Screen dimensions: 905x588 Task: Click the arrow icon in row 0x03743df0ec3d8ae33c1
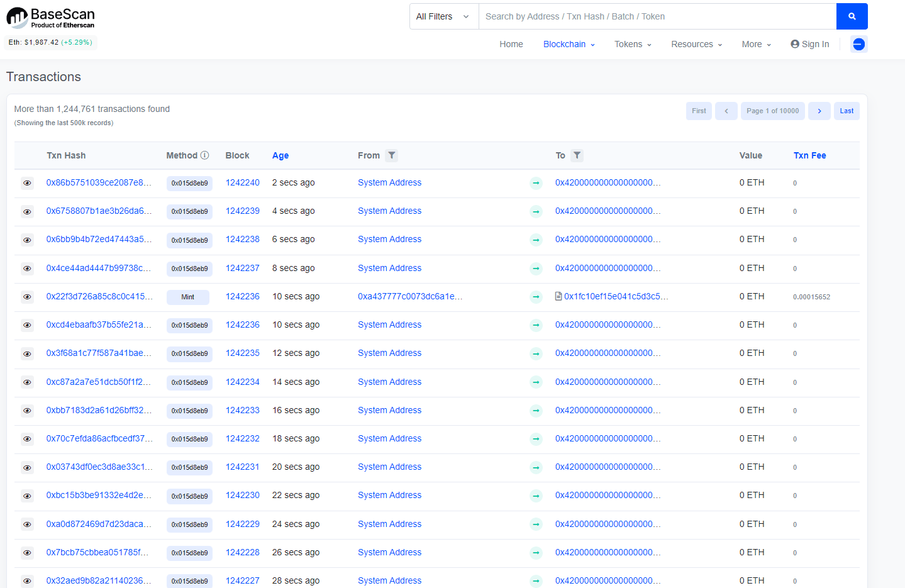(x=536, y=467)
